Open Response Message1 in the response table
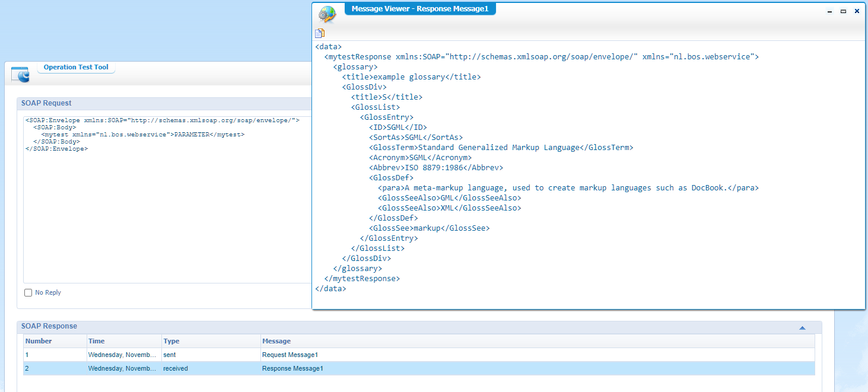 point(292,369)
